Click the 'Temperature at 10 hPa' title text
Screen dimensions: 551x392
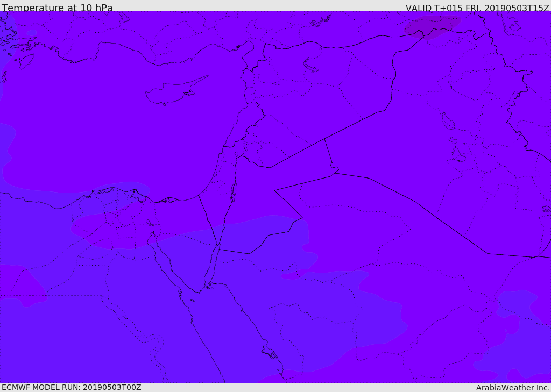point(57,8)
